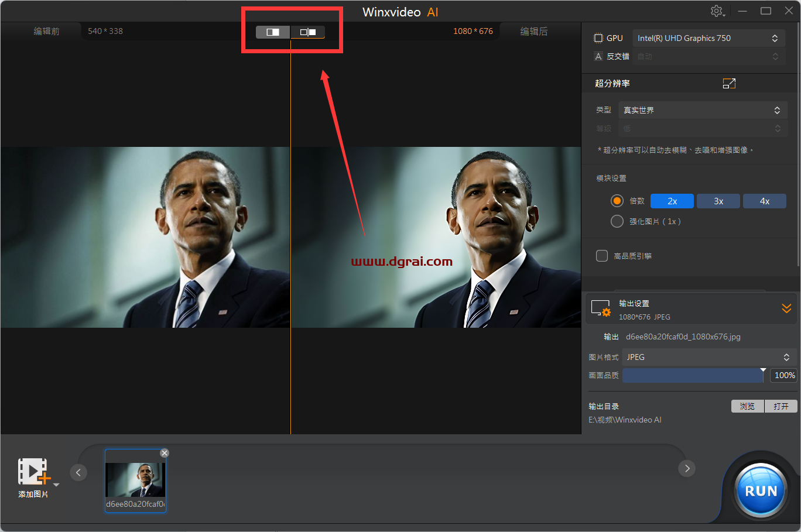Open the settings gear menu
The width and height of the screenshot is (801, 532).
point(717,11)
